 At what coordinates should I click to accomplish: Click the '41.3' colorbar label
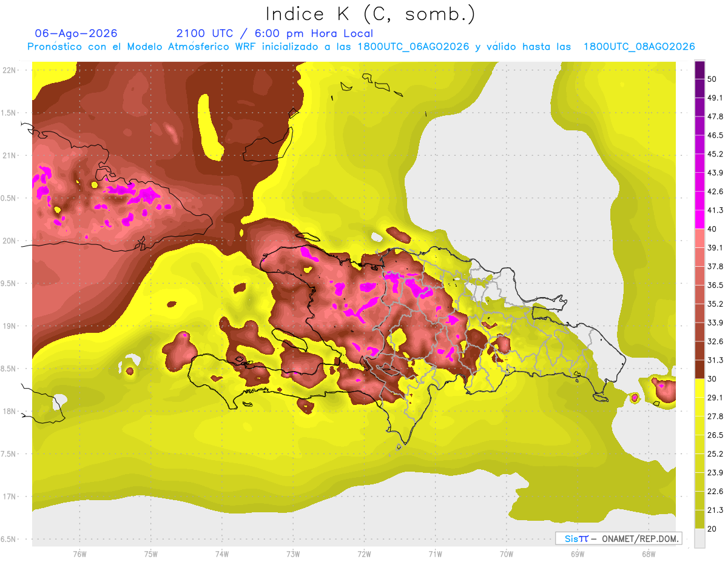tap(715, 210)
